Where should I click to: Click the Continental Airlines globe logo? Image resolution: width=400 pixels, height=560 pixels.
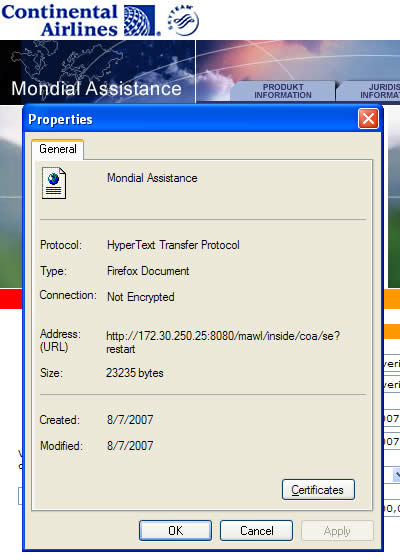pyautogui.click(x=140, y=20)
